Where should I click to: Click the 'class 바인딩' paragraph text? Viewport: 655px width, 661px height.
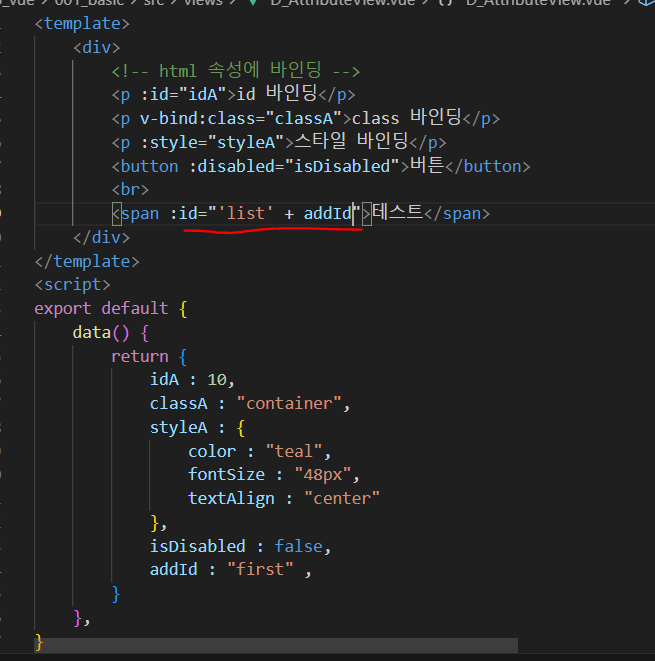tap(406, 118)
